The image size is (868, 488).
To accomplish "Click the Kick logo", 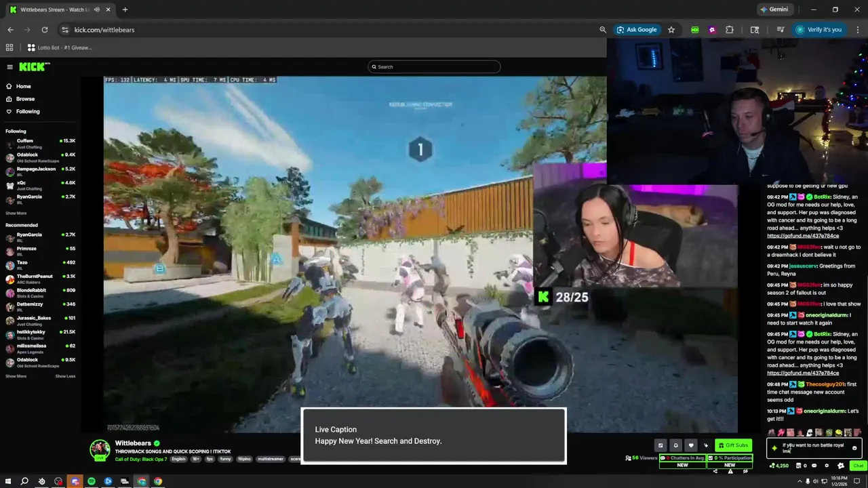I will [34, 66].
